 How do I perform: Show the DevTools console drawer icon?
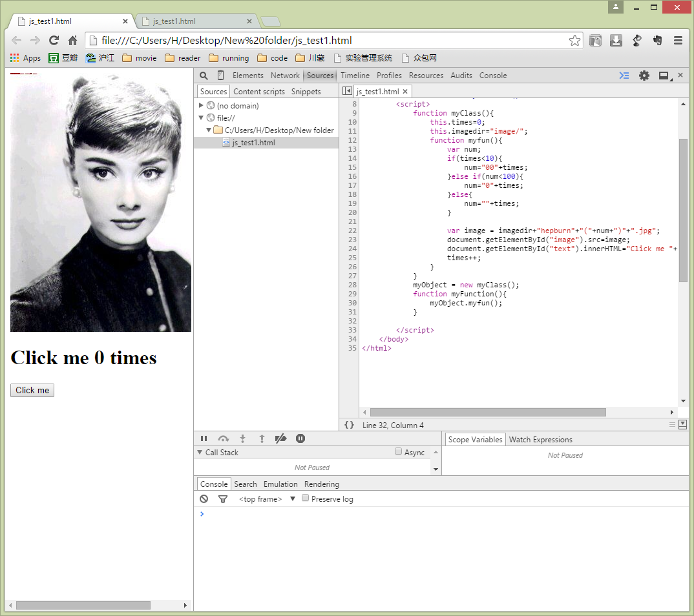click(624, 76)
